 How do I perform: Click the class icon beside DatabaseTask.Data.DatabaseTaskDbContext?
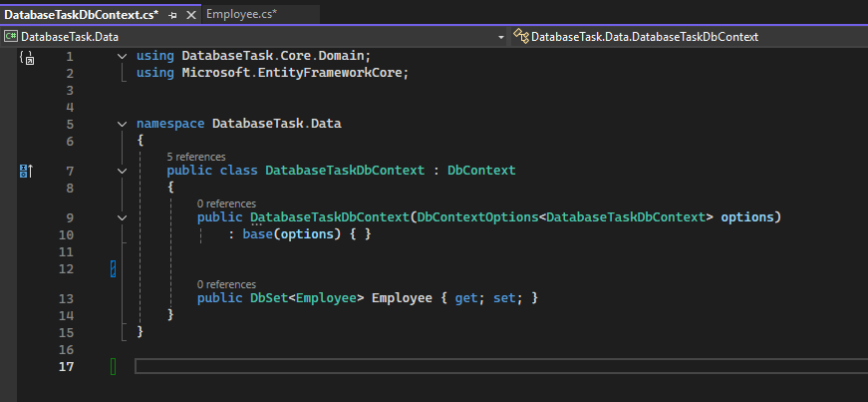(x=520, y=36)
